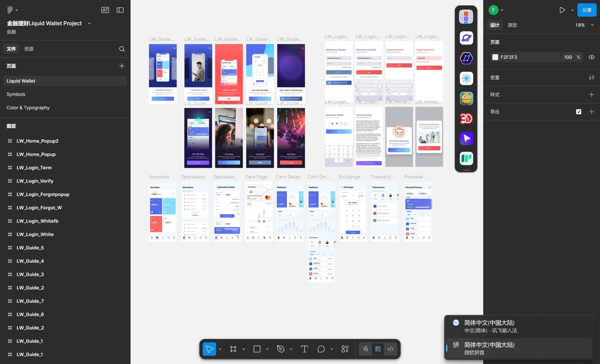Toggle the sidebar layout panel icon

tap(120, 10)
